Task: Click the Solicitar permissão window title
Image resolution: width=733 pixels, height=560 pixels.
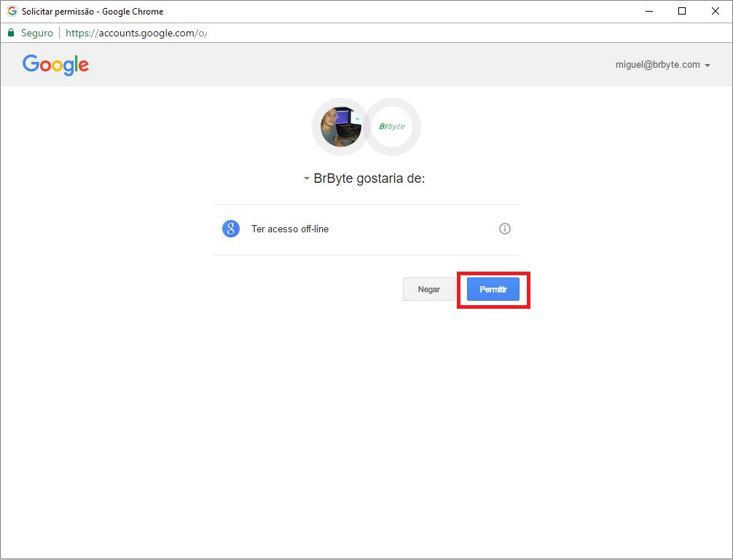Action: 93,12
